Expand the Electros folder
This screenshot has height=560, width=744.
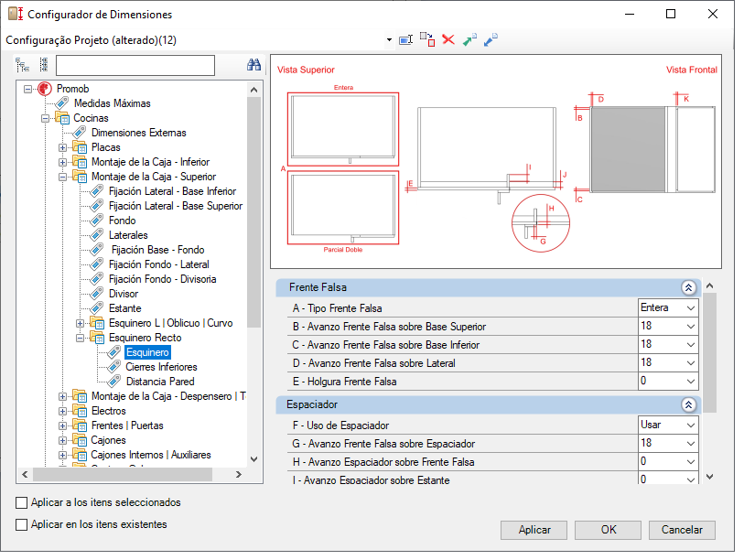pos(62,411)
